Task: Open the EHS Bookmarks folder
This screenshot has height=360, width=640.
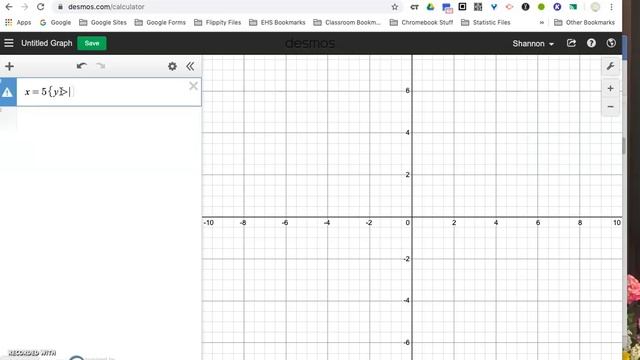Action: click(x=277, y=22)
